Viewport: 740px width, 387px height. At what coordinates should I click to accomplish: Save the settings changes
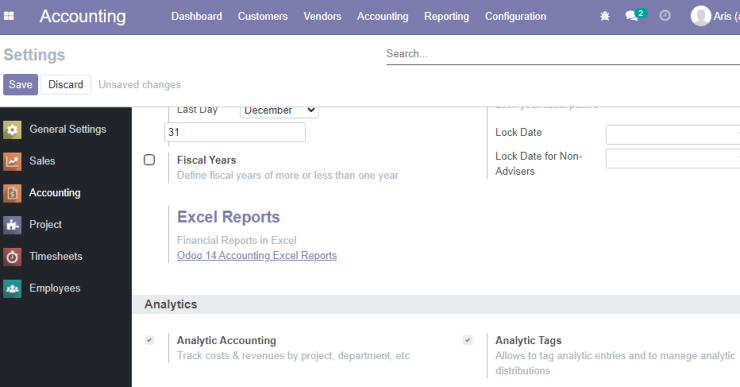pos(20,84)
